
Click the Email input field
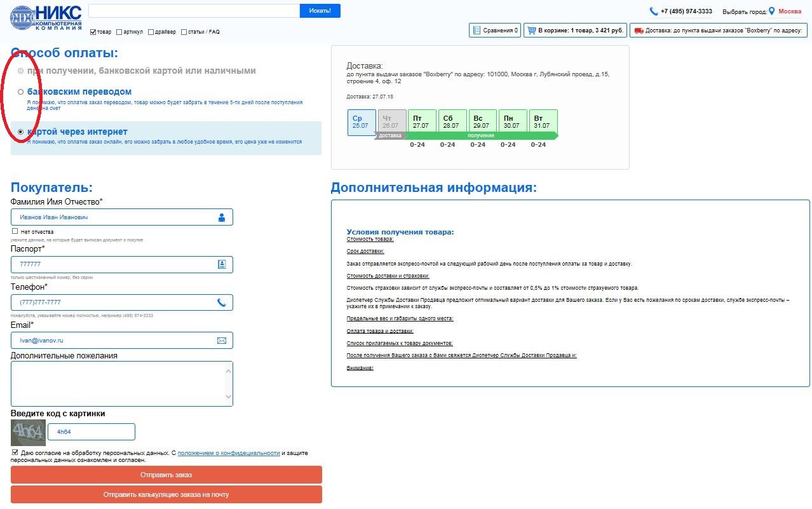pyautogui.click(x=122, y=341)
